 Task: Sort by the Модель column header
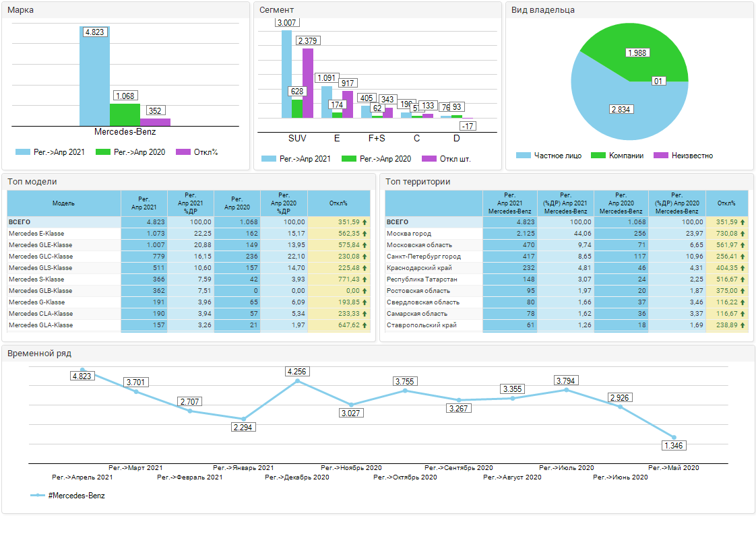63,203
